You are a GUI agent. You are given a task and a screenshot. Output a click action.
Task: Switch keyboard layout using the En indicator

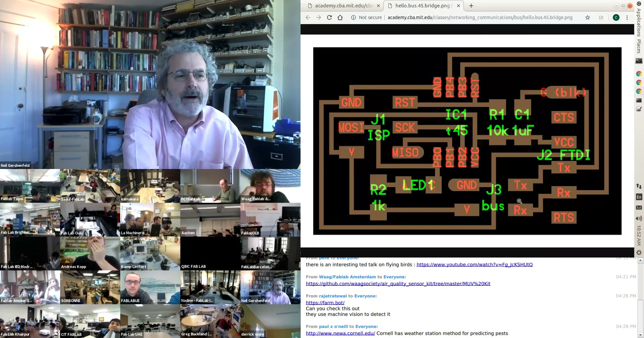pyautogui.click(x=639, y=197)
